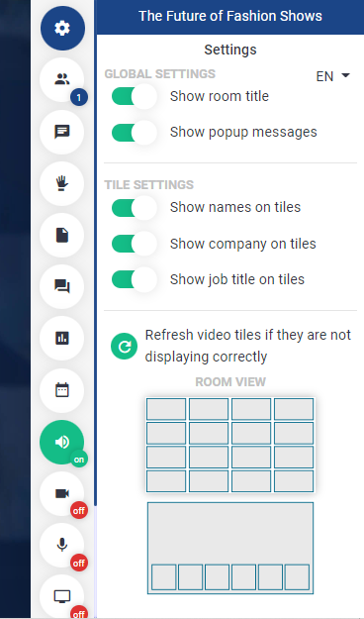Click the green refresh video tiles button
This screenshot has width=364, height=619.
click(x=125, y=347)
